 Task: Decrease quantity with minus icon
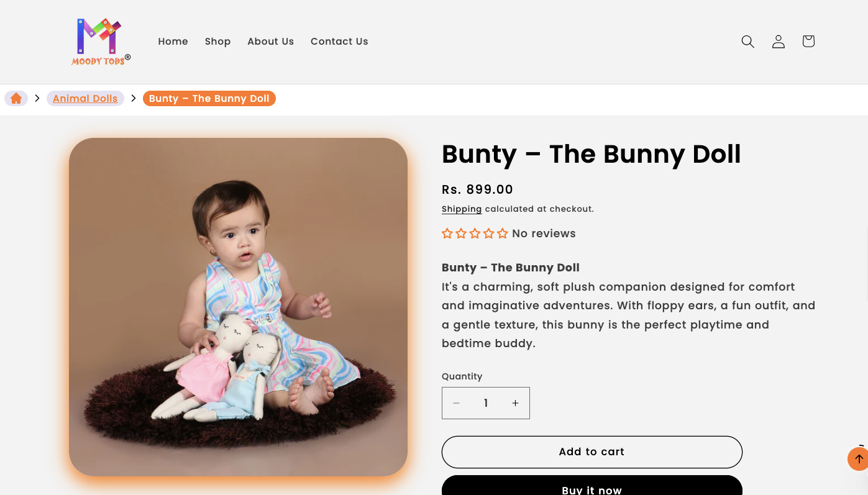457,403
